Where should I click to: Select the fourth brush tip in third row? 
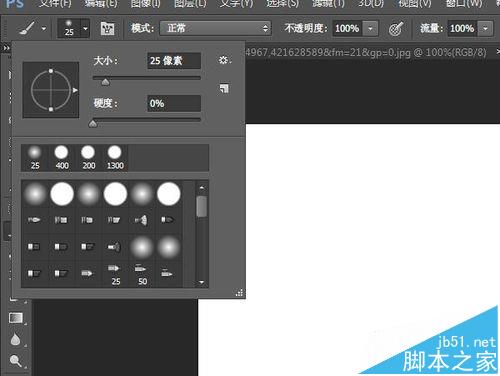(x=114, y=247)
